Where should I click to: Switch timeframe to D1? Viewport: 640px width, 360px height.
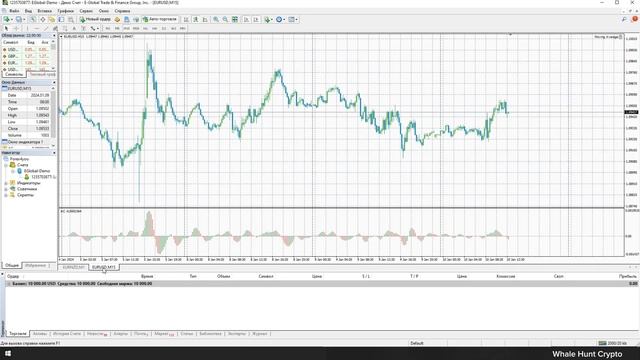tap(164, 29)
